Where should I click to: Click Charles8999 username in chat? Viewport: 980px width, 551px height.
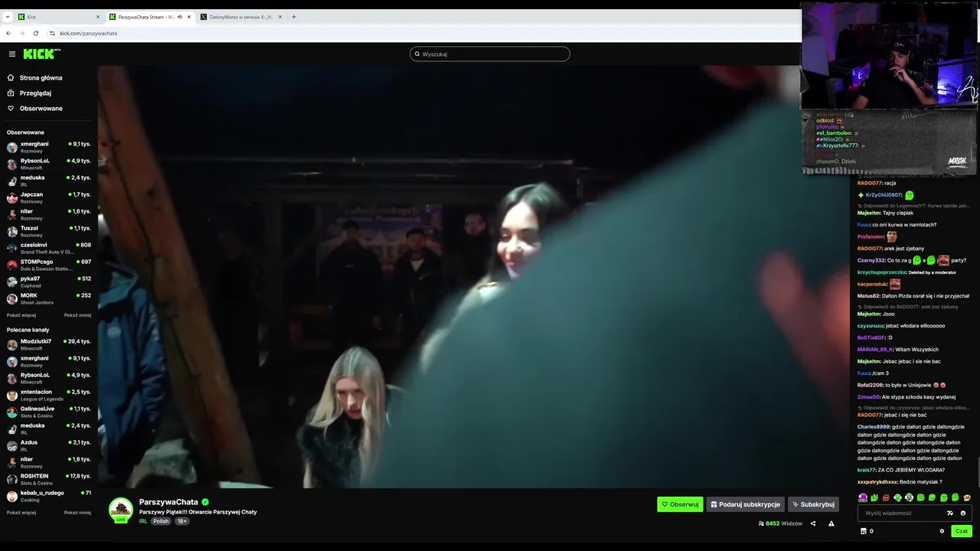pyautogui.click(x=874, y=426)
